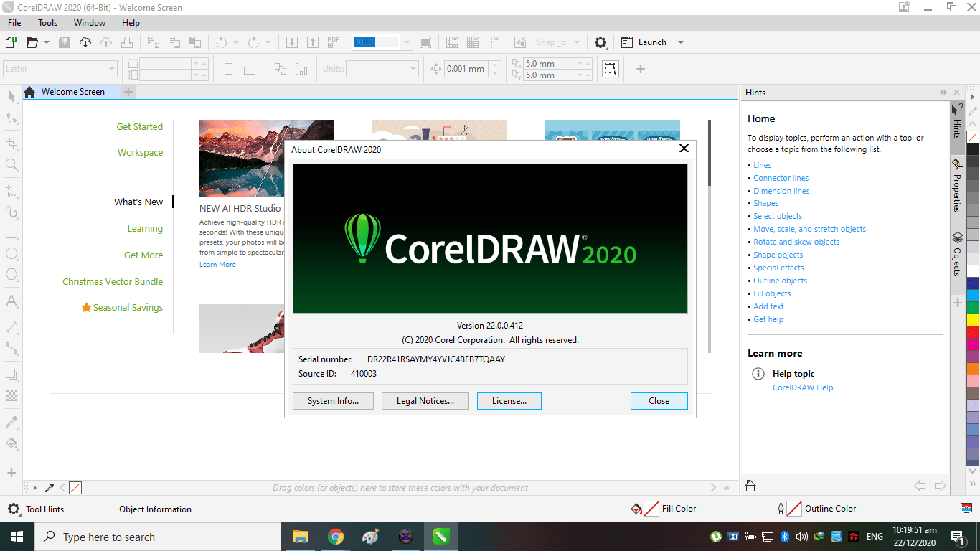This screenshot has width=980, height=551.
Task: Open the Zoom levels dropdown
Action: 407,42
